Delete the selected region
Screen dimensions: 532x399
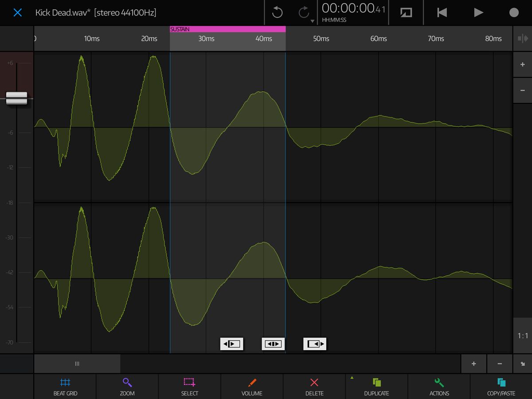(314, 387)
